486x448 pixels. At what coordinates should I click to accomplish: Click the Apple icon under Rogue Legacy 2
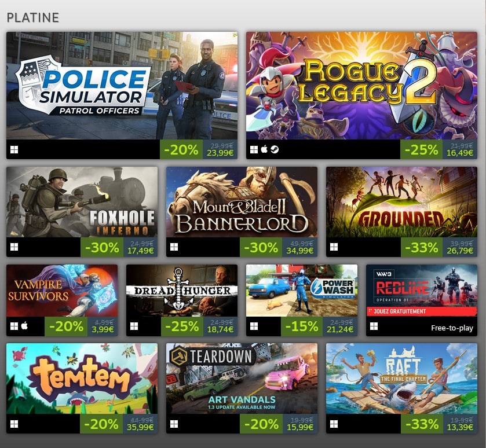pos(264,149)
